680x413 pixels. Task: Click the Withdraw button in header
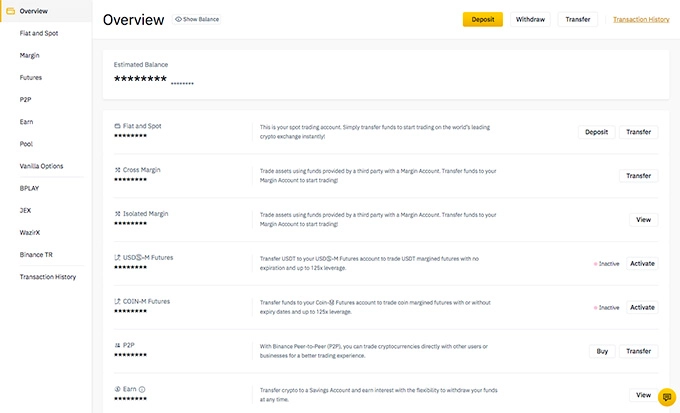[531, 19]
